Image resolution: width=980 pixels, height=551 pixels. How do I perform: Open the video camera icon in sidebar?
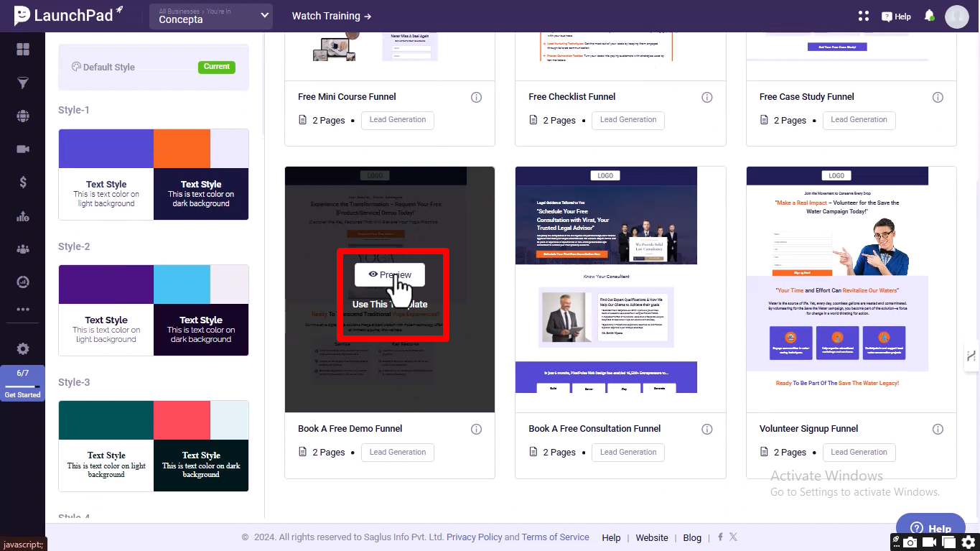23,149
